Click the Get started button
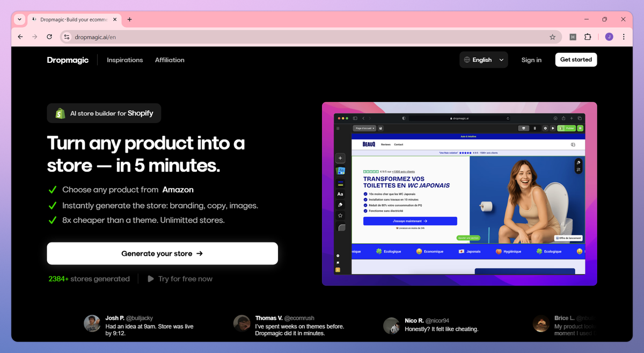This screenshot has height=353, width=644. point(576,60)
